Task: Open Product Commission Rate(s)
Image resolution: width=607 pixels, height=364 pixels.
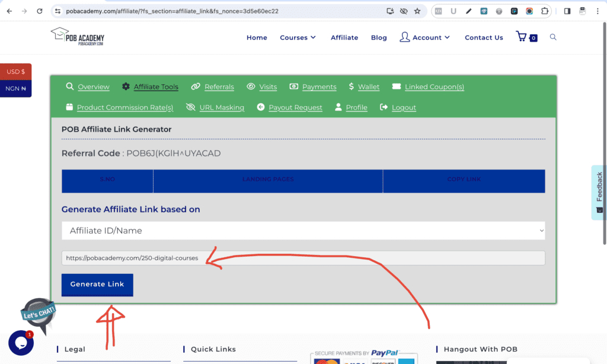Action: click(x=125, y=107)
